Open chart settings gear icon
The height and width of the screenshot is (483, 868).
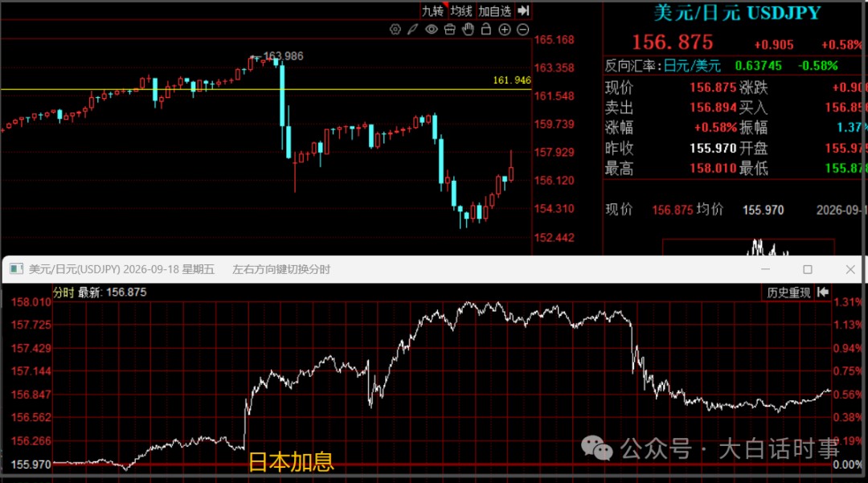click(395, 29)
